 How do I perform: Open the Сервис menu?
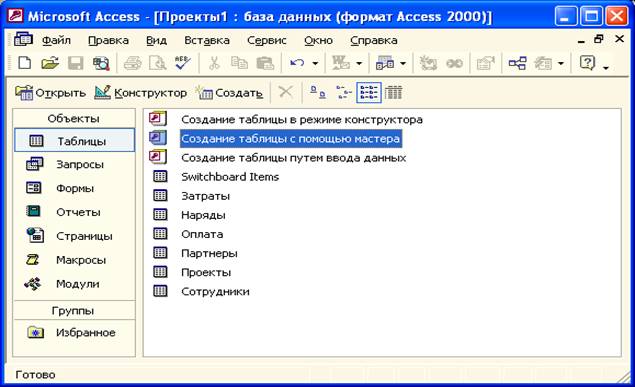tap(266, 40)
